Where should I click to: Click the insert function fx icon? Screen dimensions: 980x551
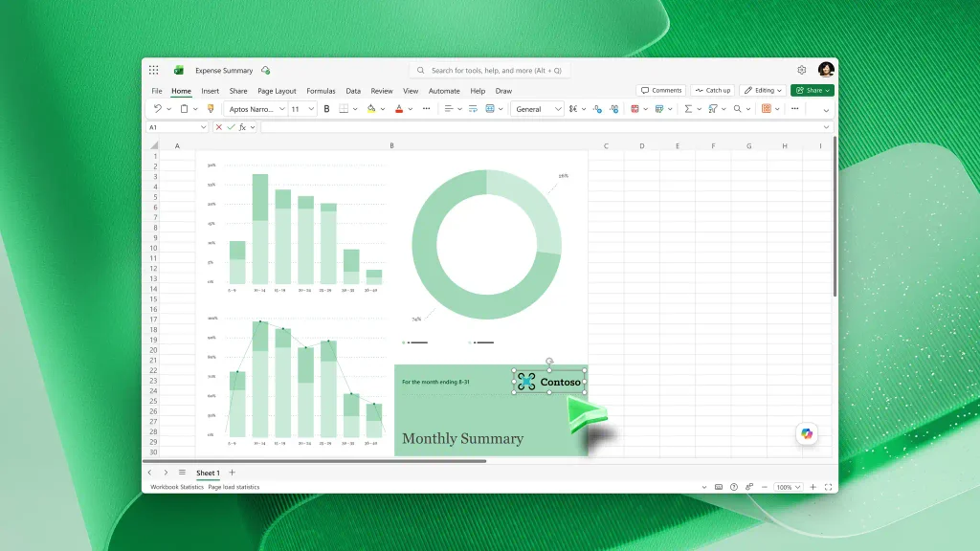(x=242, y=127)
